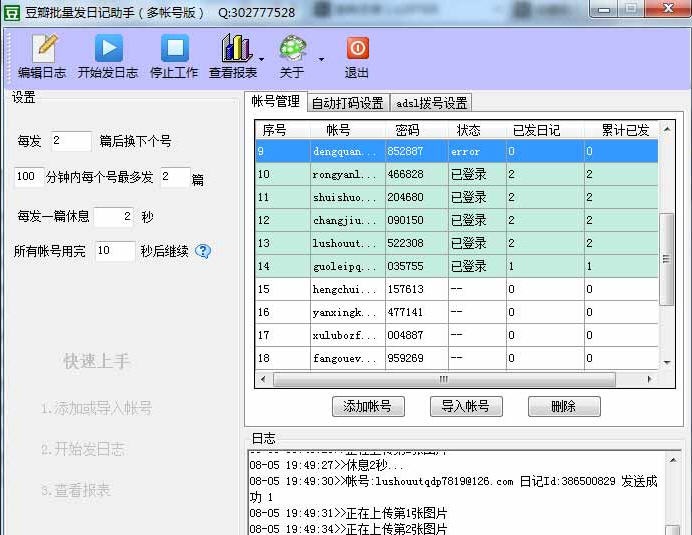Viewport: 692px width, 535px height.
Task: Click the 累计已发 column header
Action: (x=621, y=130)
